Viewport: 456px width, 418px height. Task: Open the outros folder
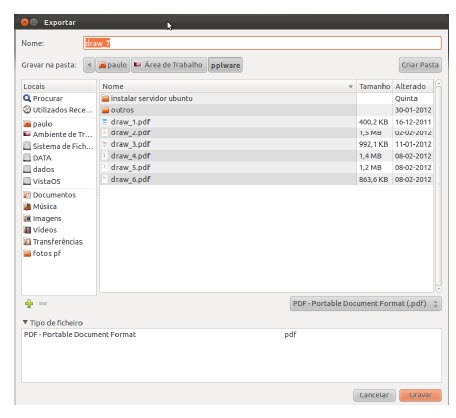coord(228,110)
